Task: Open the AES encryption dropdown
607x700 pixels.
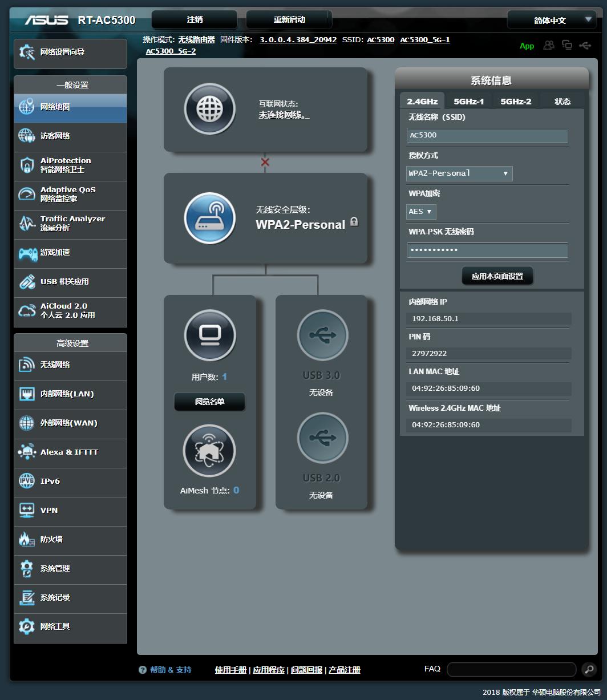Action: 421,212
